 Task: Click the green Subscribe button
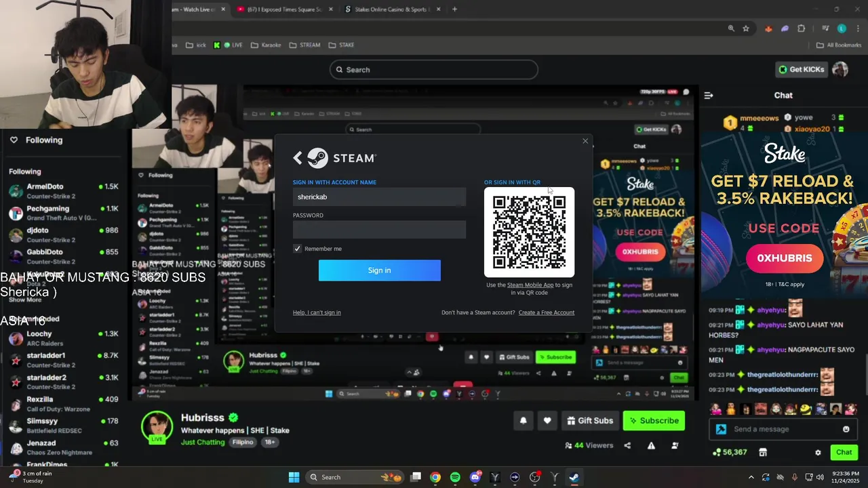654,420
